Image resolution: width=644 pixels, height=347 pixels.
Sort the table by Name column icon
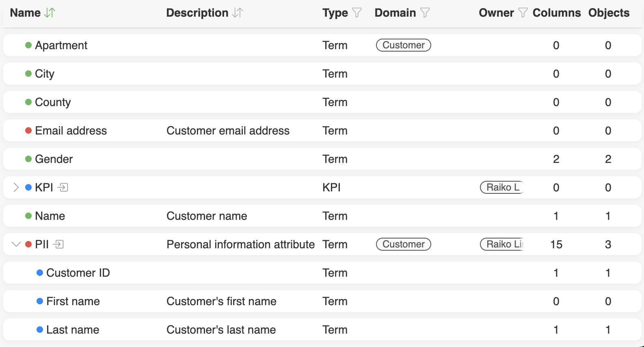(x=50, y=13)
